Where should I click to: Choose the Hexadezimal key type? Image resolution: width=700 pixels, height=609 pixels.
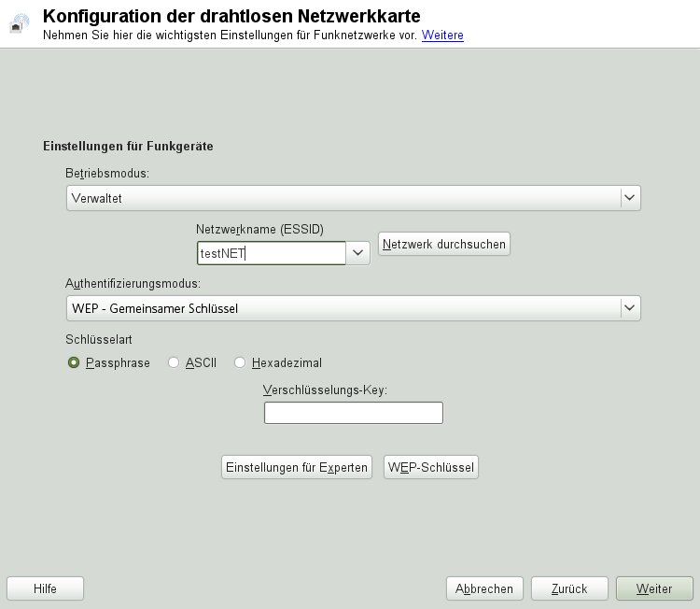(278, 362)
